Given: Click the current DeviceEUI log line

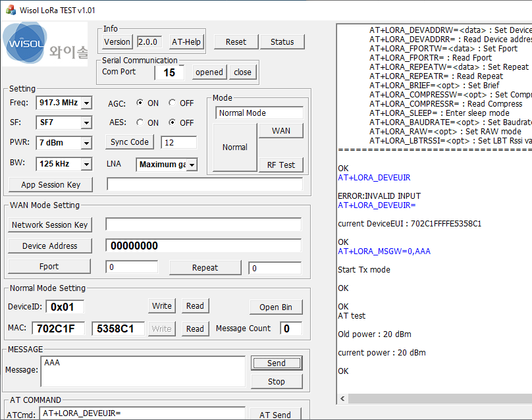Looking at the screenshot, I should [x=410, y=224].
